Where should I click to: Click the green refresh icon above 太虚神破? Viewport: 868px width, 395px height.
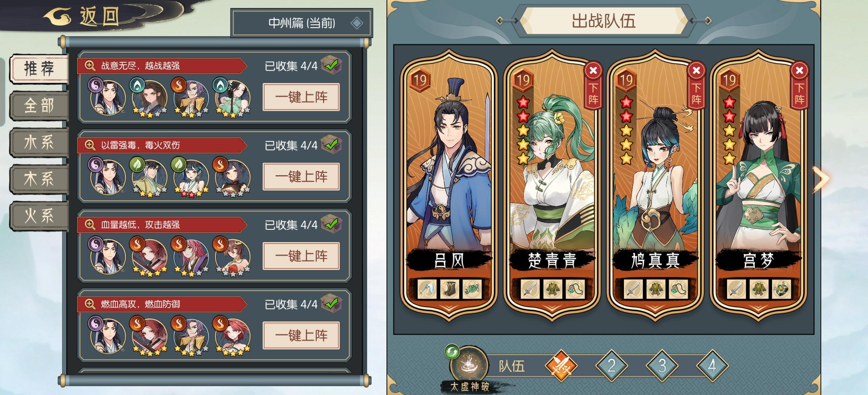click(452, 352)
